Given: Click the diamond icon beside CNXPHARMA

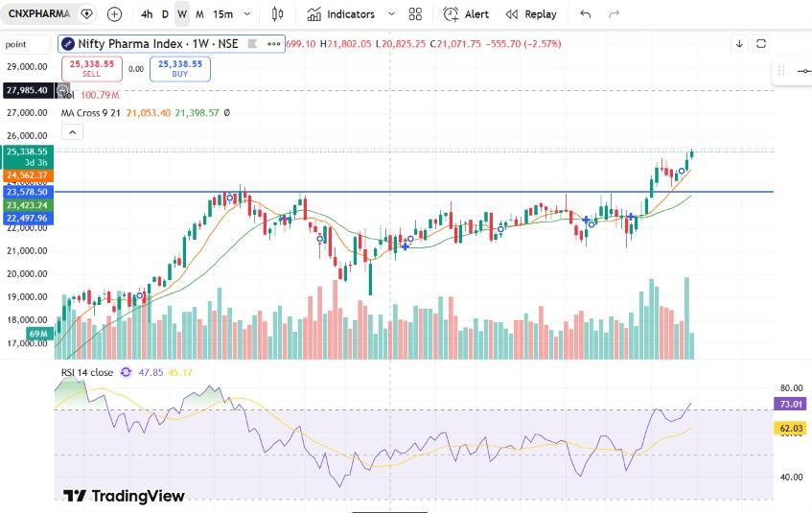Looking at the screenshot, I should click(87, 14).
